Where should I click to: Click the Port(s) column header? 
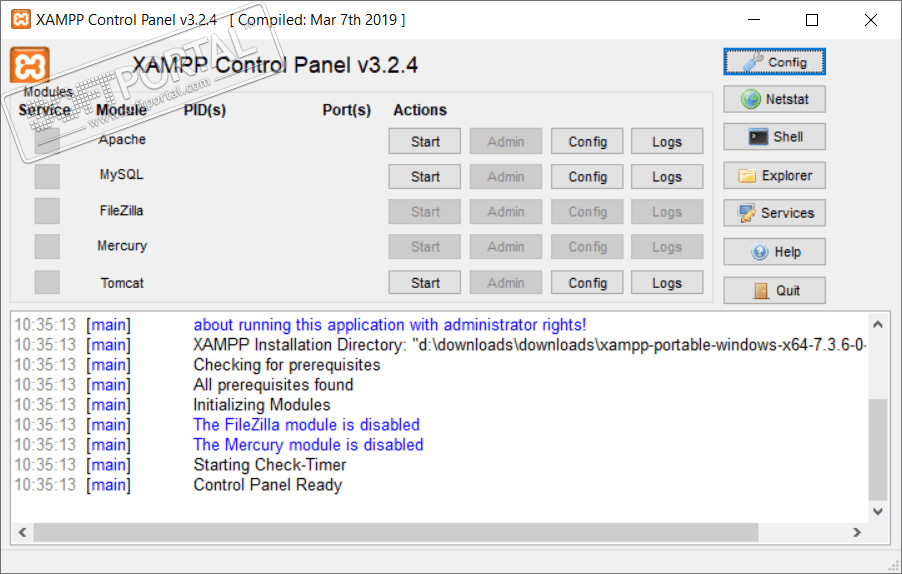point(346,110)
